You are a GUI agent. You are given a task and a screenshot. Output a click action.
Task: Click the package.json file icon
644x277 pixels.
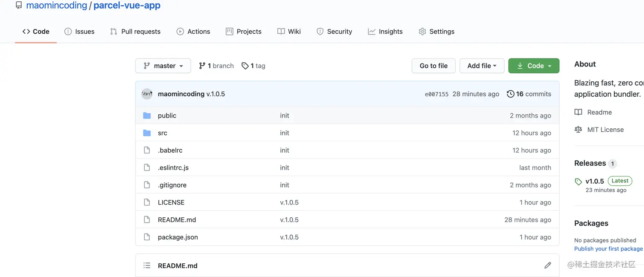(x=147, y=237)
